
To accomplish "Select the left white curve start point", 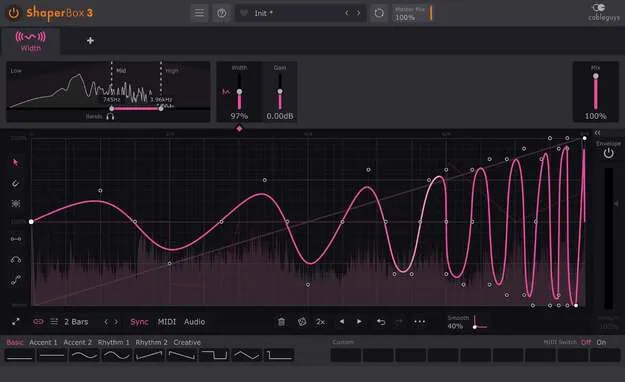I will 31,221.
